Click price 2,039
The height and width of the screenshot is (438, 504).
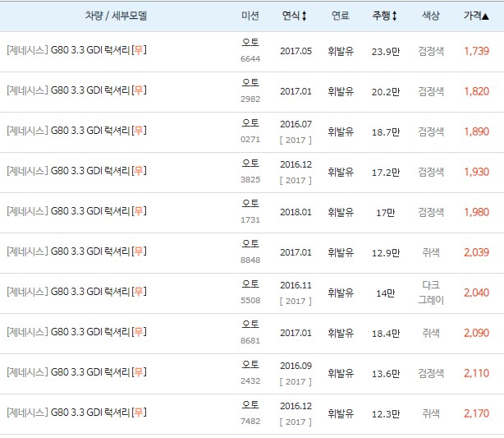pyautogui.click(x=476, y=252)
